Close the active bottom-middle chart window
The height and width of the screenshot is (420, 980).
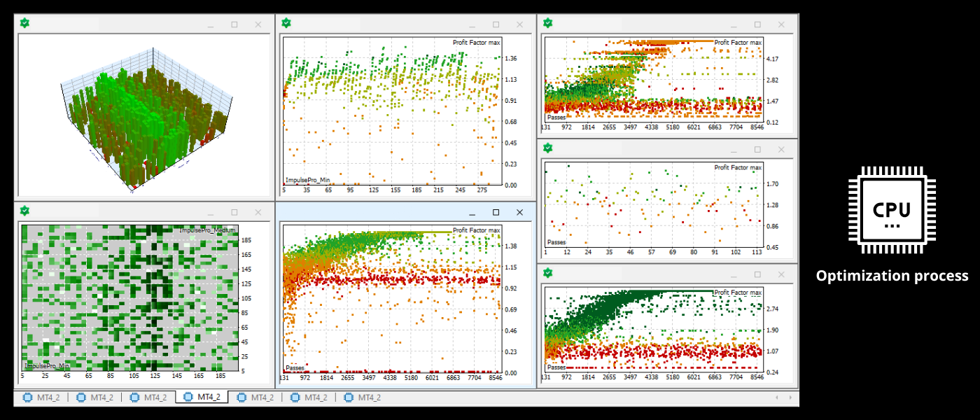click(519, 212)
